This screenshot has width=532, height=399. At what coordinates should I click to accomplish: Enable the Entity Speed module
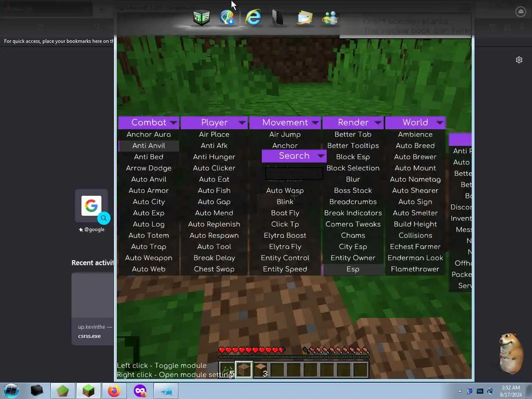(x=285, y=269)
